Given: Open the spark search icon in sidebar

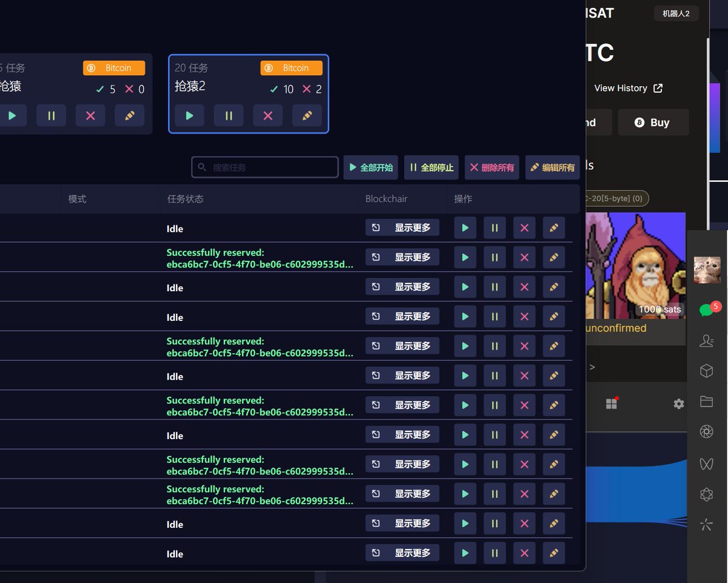Looking at the screenshot, I should click(706, 525).
